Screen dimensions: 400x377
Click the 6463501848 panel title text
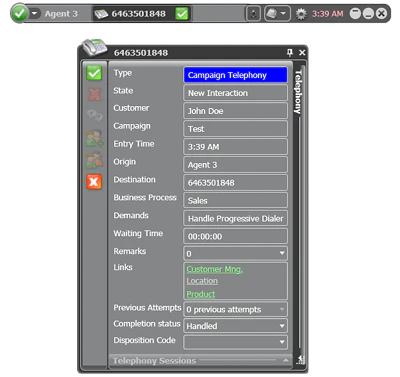pos(141,53)
